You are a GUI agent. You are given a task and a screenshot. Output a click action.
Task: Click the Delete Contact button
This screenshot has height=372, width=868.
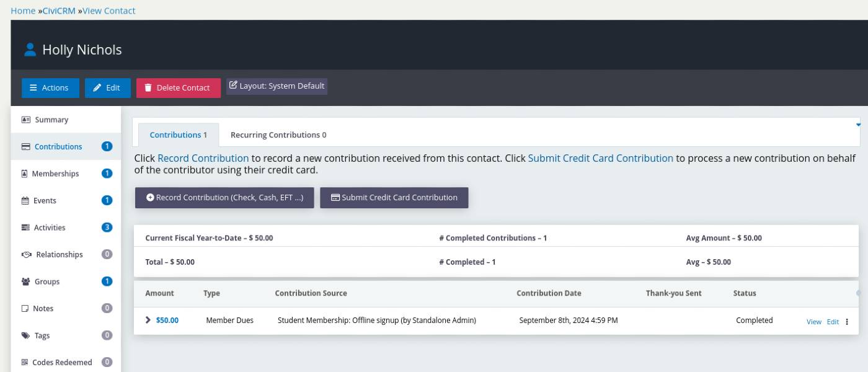pos(179,88)
